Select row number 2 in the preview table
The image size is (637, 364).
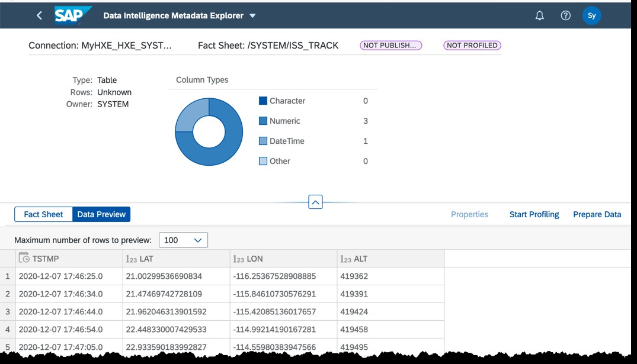point(8,294)
